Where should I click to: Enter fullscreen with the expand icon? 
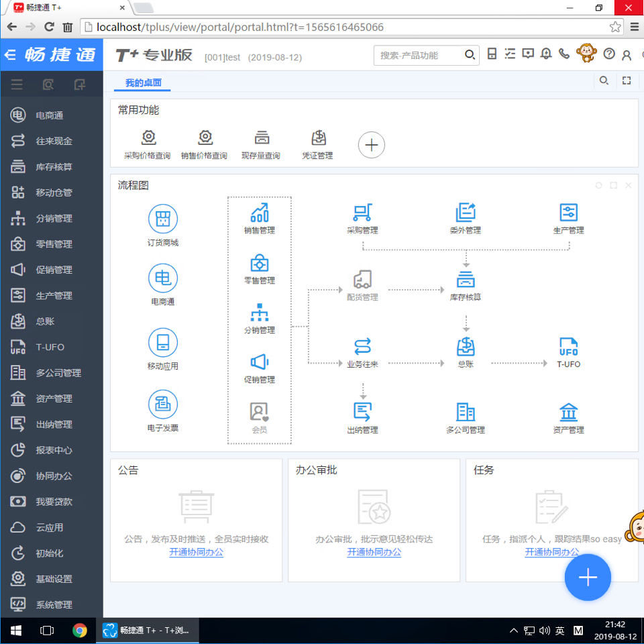point(627,80)
